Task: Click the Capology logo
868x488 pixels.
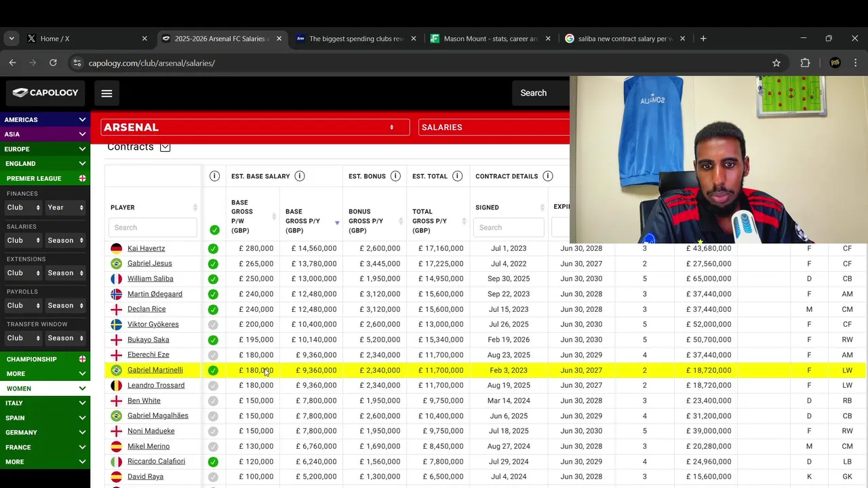Action: 45,93
